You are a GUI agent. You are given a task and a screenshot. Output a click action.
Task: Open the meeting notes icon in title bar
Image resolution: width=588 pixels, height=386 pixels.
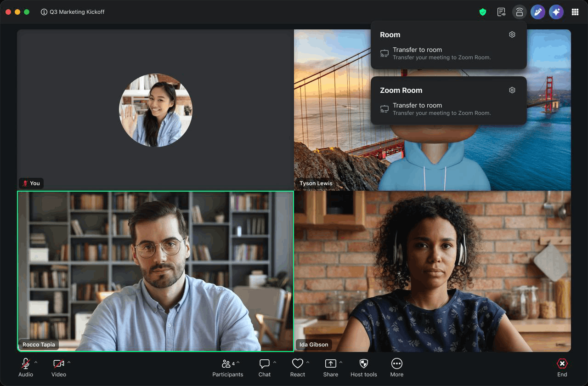pyautogui.click(x=501, y=12)
